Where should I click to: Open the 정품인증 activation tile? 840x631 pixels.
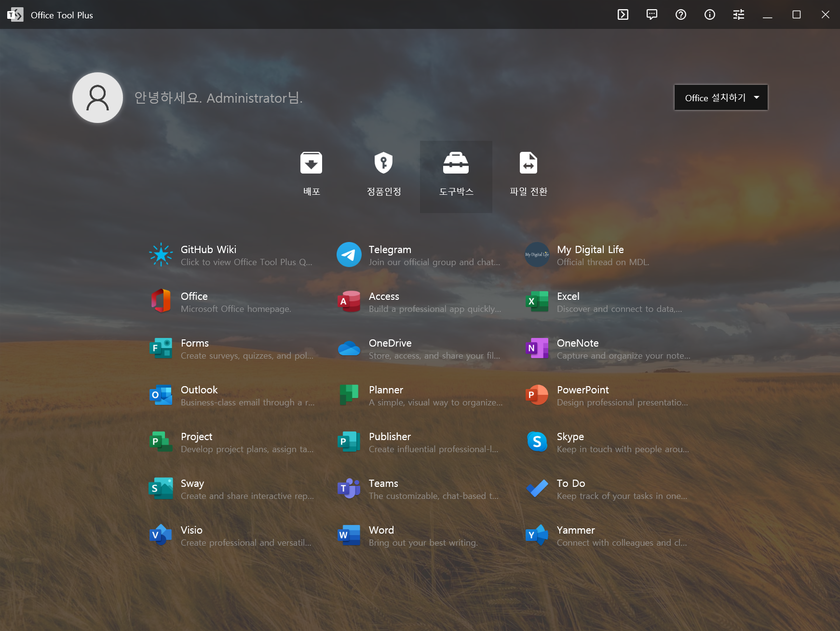pyautogui.click(x=384, y=176)
